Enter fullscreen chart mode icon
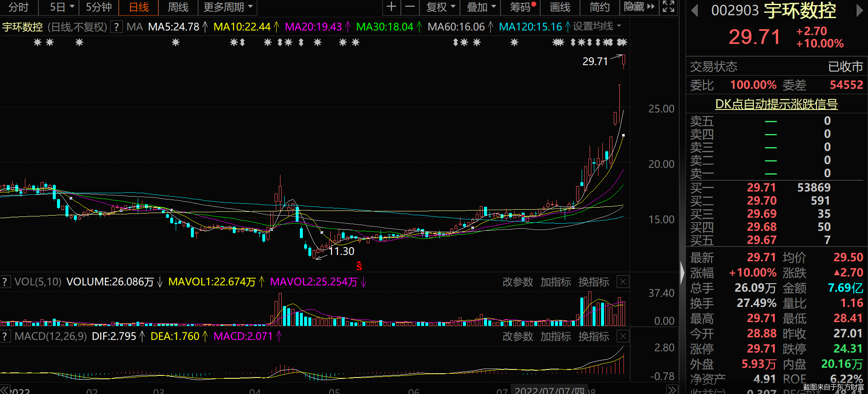The image size is (868, 394). click(668, 7)
